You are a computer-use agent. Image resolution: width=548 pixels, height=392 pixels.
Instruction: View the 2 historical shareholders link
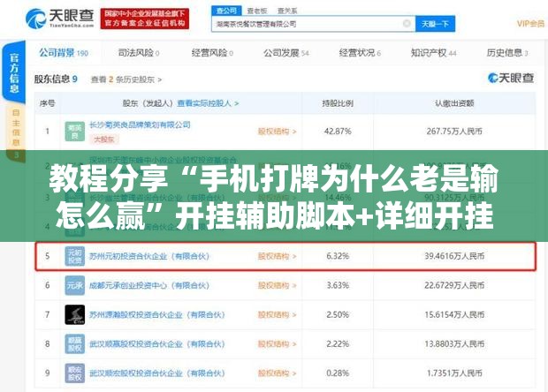point(126,79)
